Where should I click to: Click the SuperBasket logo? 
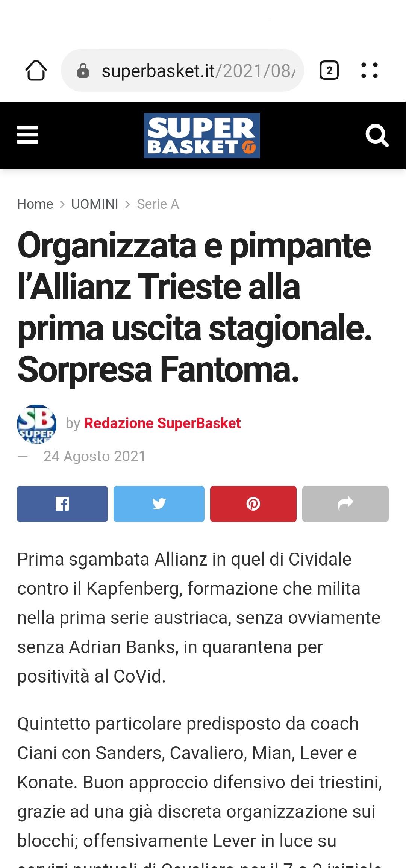(202, 136)
